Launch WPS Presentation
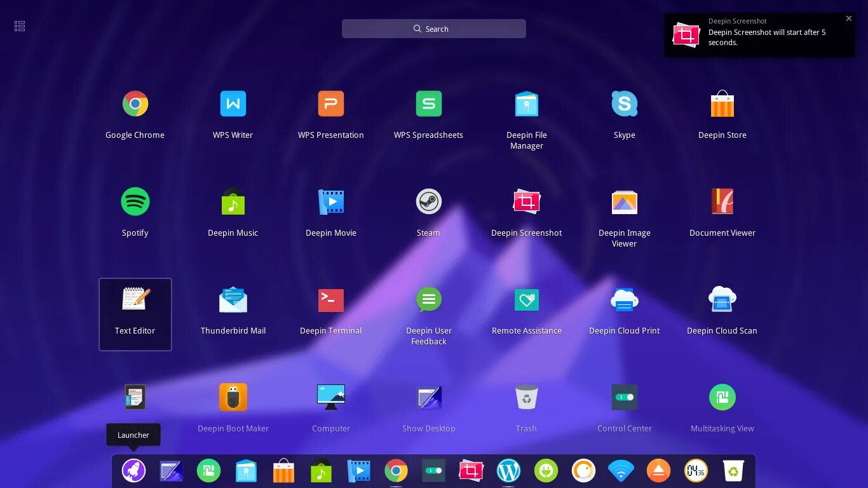 [x=330, y=104]
